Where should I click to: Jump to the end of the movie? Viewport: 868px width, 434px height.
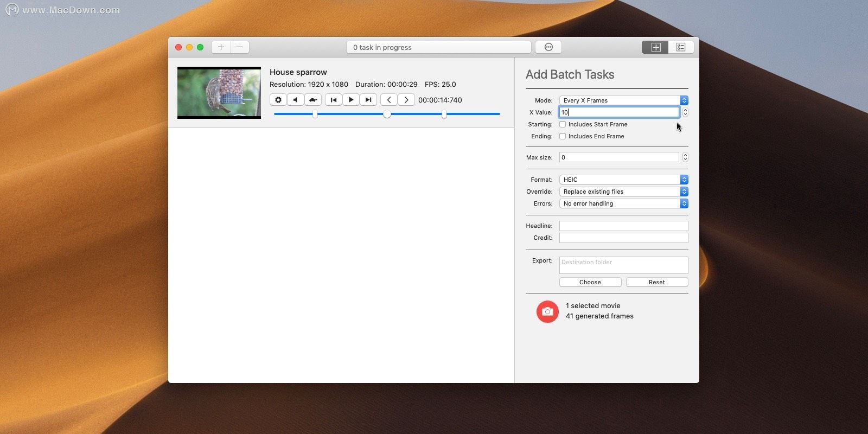368,100
